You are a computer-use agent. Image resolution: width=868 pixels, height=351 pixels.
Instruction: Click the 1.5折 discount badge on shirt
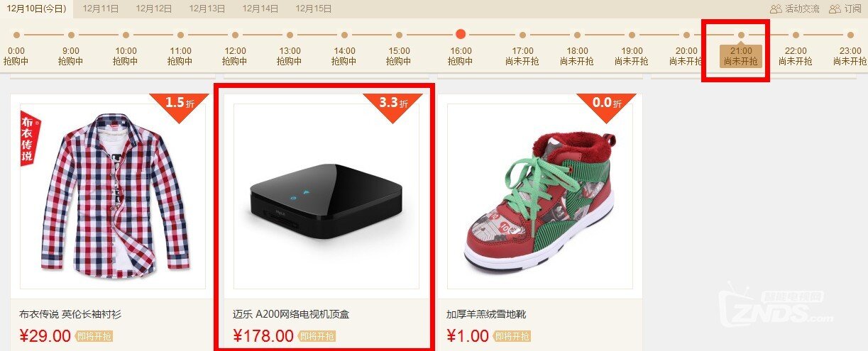[179, 107]
